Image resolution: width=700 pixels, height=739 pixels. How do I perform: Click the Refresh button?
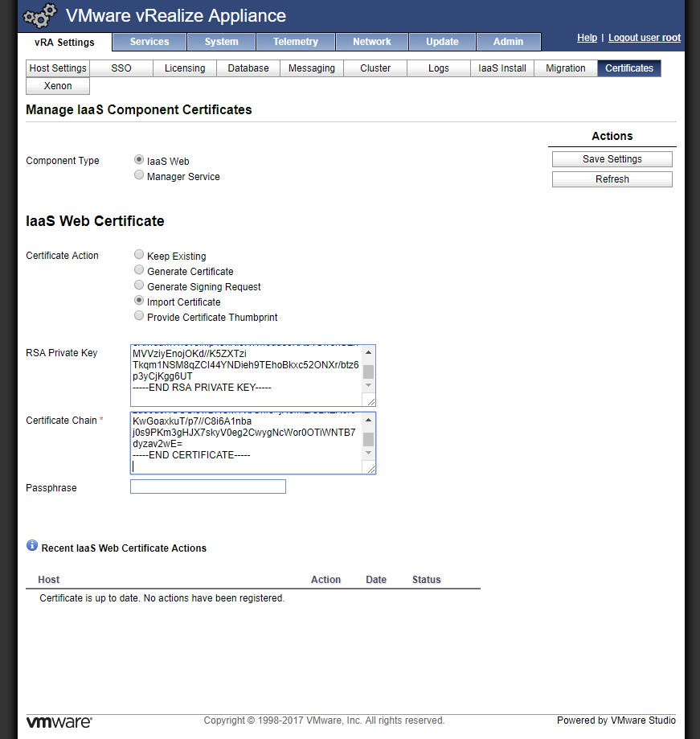612,179
